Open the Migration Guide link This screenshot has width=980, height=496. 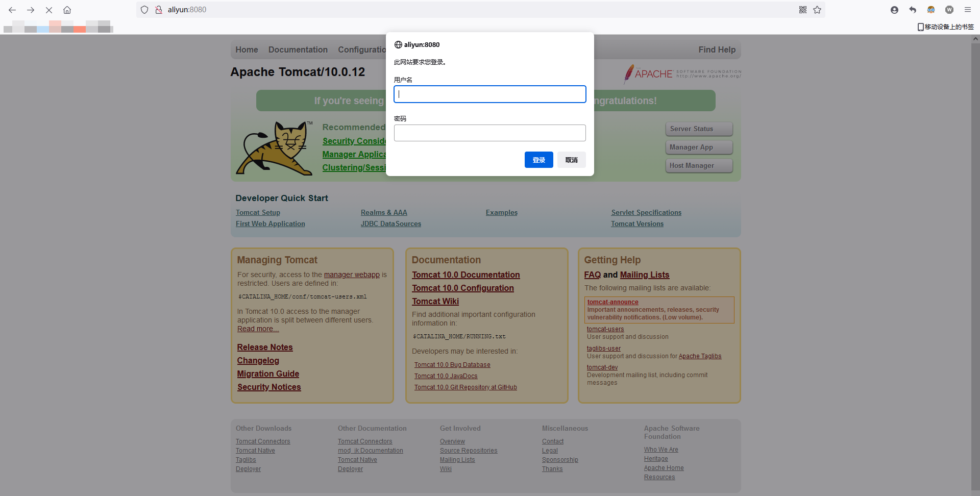(x=268, y=374)
